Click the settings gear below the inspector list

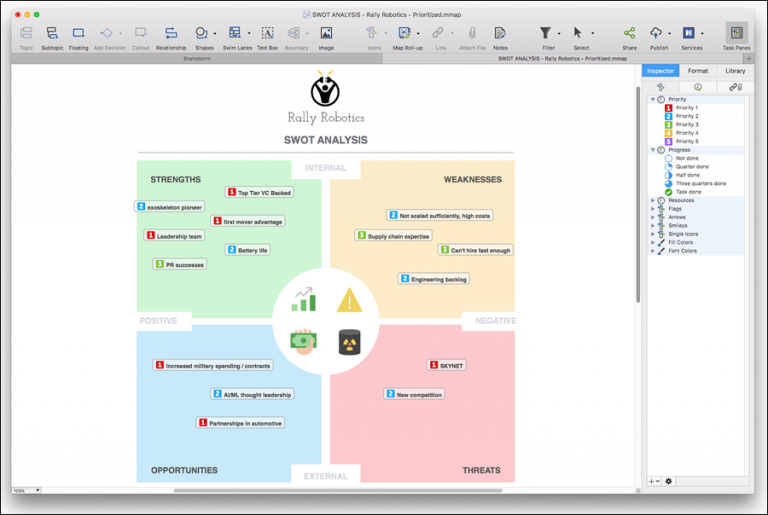click(669, 481)
